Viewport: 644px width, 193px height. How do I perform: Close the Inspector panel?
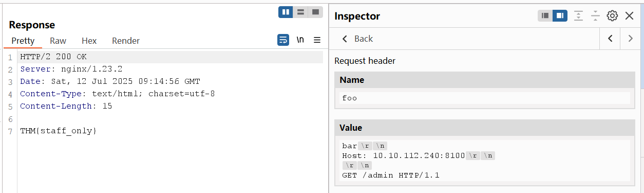point(630,16)
